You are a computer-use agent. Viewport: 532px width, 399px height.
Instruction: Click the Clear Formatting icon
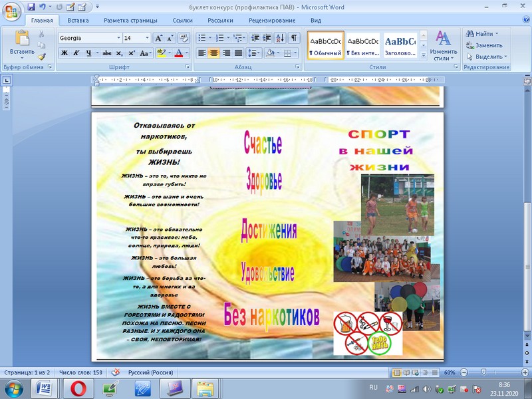point(184,39)
